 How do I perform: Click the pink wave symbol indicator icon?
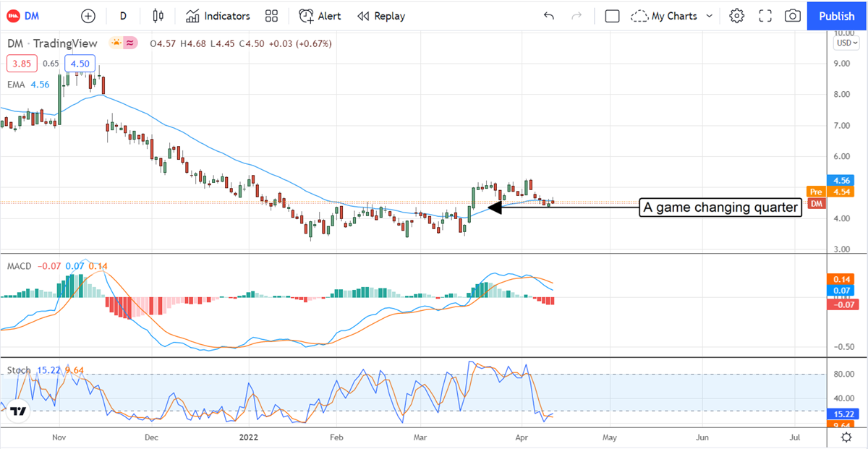tap(130, 43)
